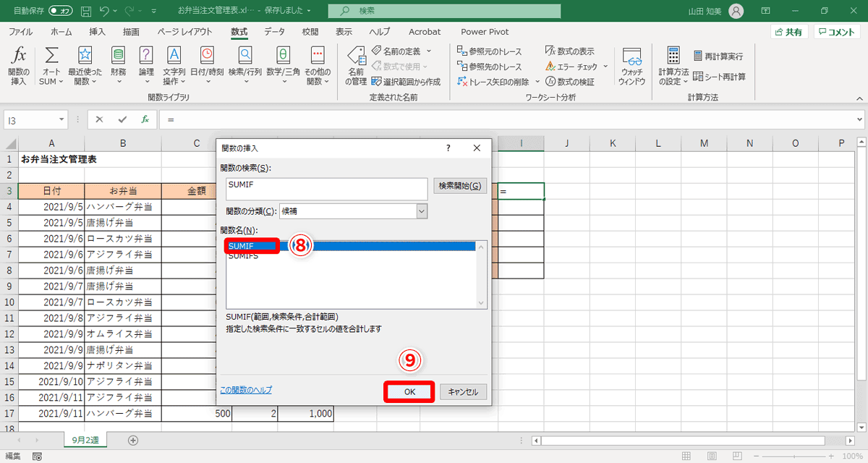Click column header J
Viewport: 868px width, 463px height.
[567, 143]
